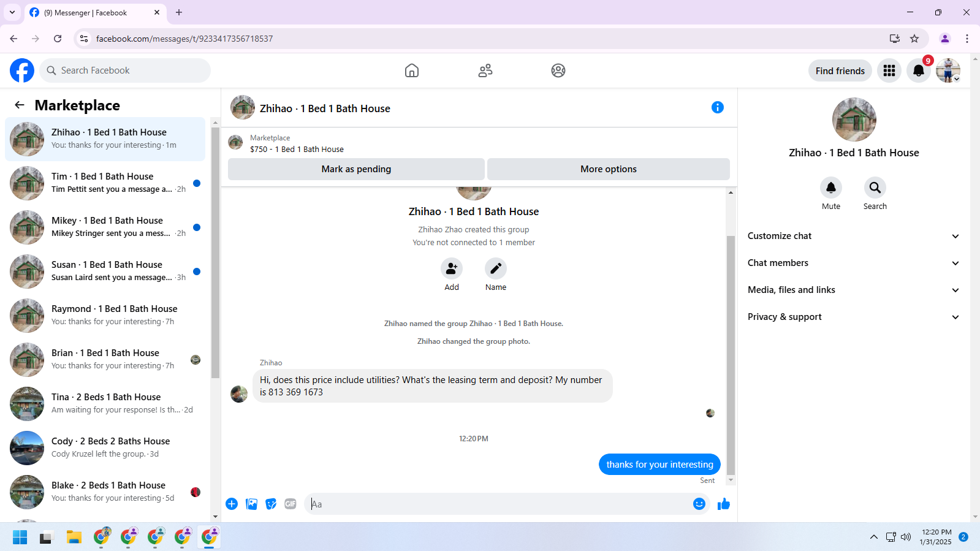Mute this conversation
This screenshot has height=551, width=980.
pyautogui.click(x=831, y=188)
